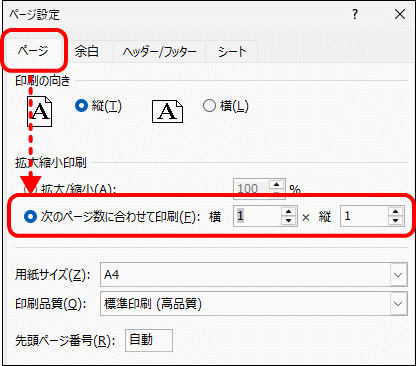
Task: Click the 印刷の向き section label
Action: point(43,81)
